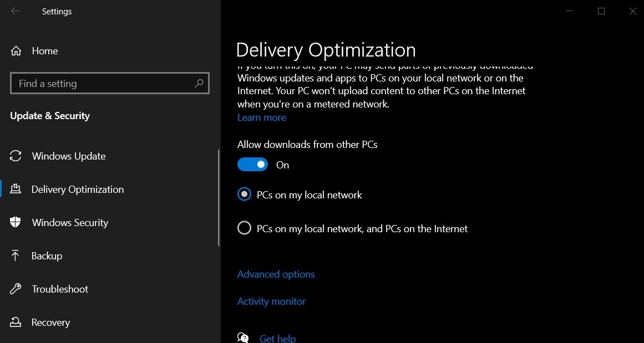Choose PCs on local network and Internet
Image resolution: width=644 pixels, height=343 pixels.
tap(244, 227)
